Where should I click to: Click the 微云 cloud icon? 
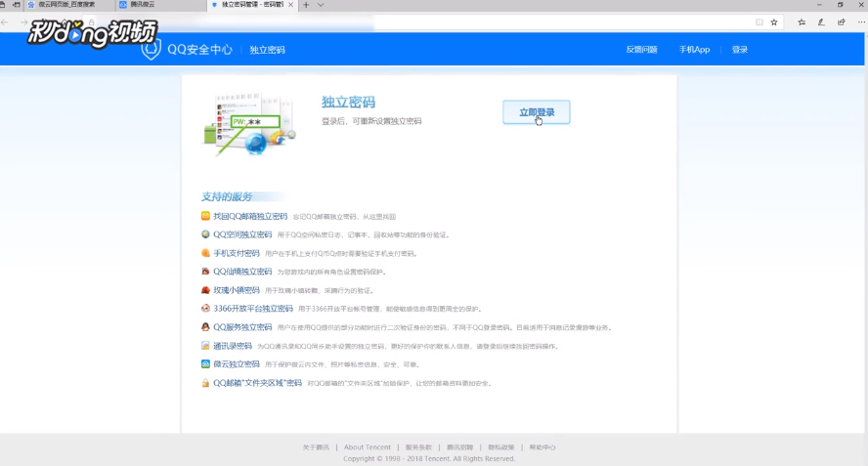(205, 364)
